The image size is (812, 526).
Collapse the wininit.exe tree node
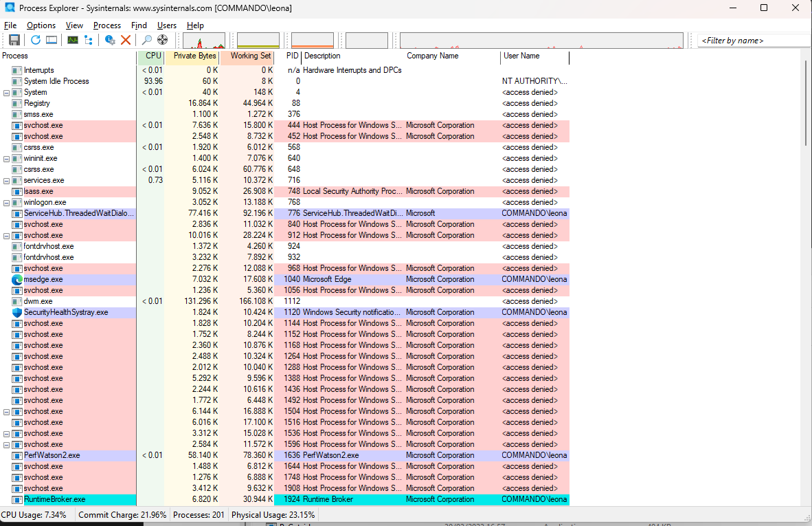7,158
